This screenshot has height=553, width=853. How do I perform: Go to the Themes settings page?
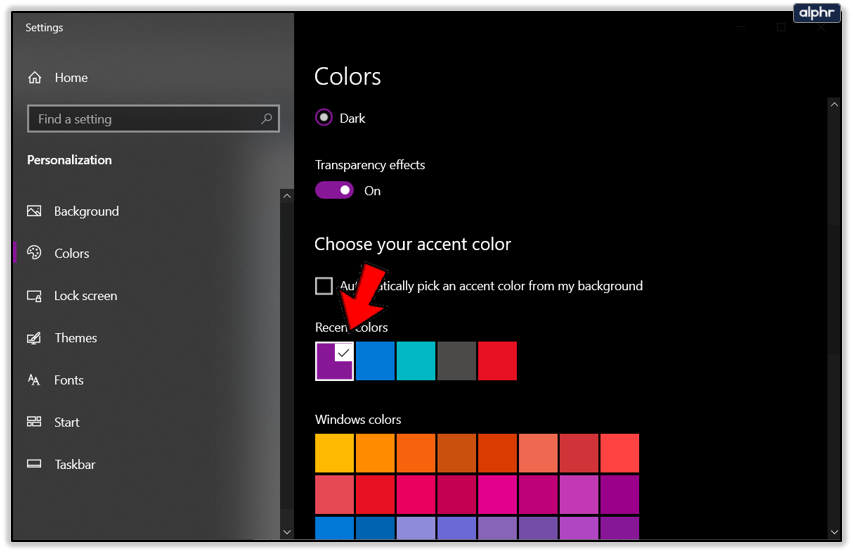pyautogui.click(x=76, y=338)
